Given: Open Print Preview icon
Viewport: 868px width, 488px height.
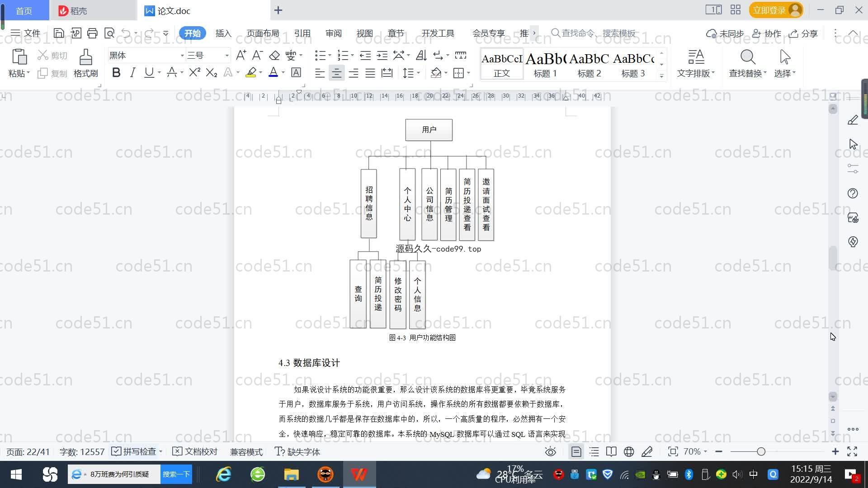Looking at the screenshot, I should [109, 33].
